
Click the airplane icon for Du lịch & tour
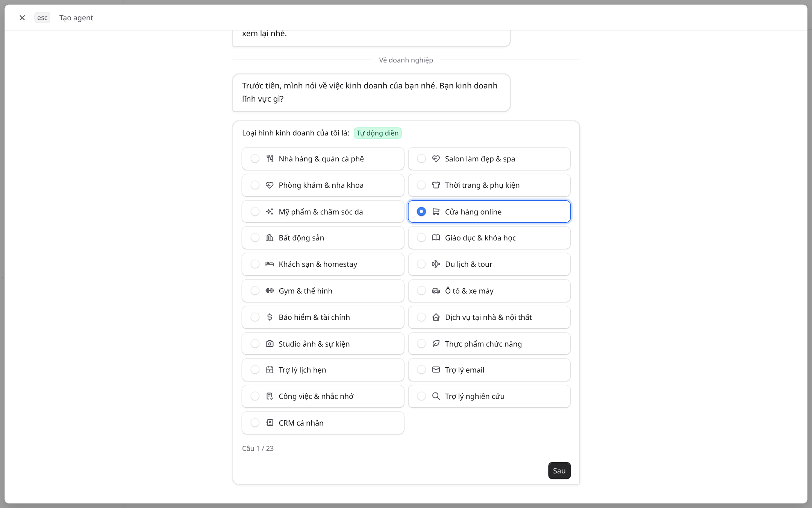(x=436, y=264)
